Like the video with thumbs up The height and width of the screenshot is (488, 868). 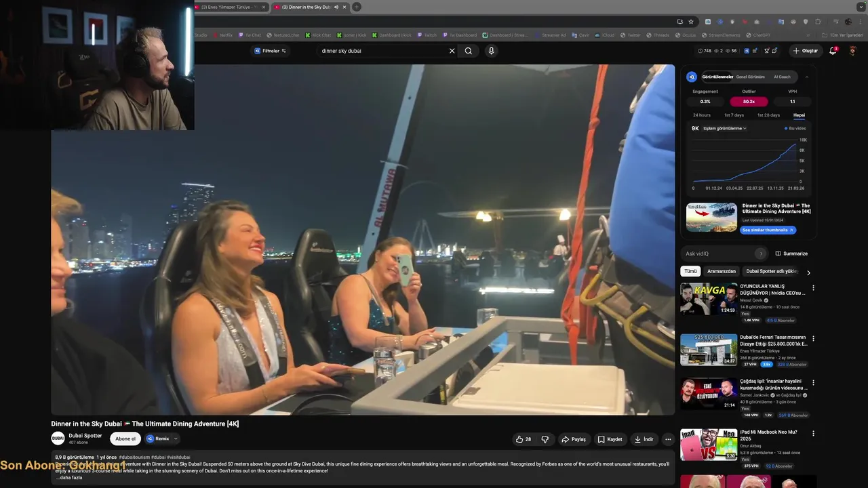tap(524, 439)
